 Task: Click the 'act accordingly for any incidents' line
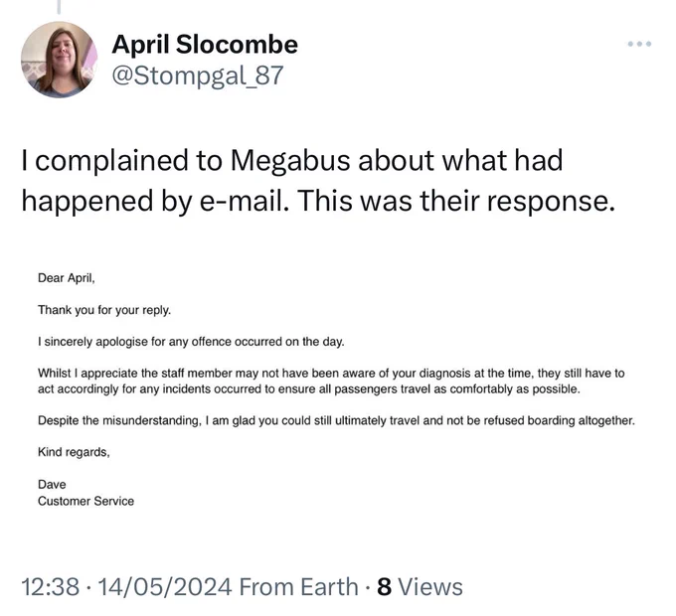coord(309,389)
